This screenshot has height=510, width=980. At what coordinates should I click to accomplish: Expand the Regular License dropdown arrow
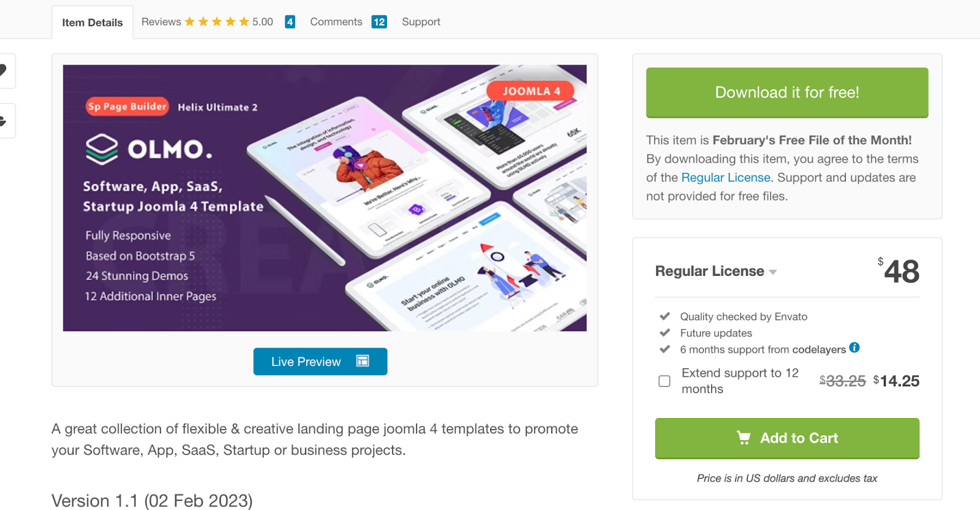click(773, 272)
